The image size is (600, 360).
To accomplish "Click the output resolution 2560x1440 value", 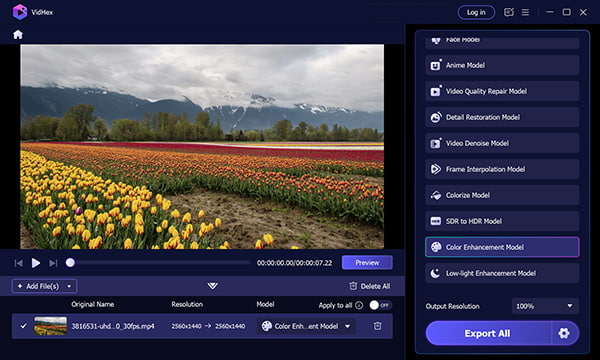I will 230,326.
